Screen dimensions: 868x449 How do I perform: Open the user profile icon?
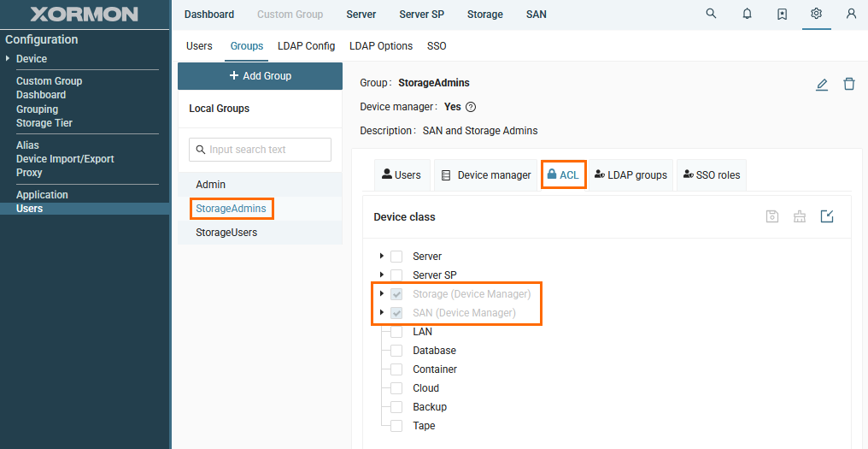pyautogui.click(x=851, y=14)
